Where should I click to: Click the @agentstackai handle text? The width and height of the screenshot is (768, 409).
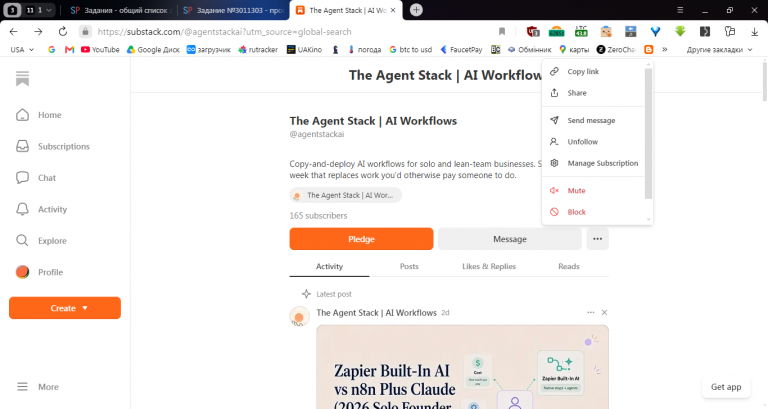pyautogui.click(x=317, y=134)
